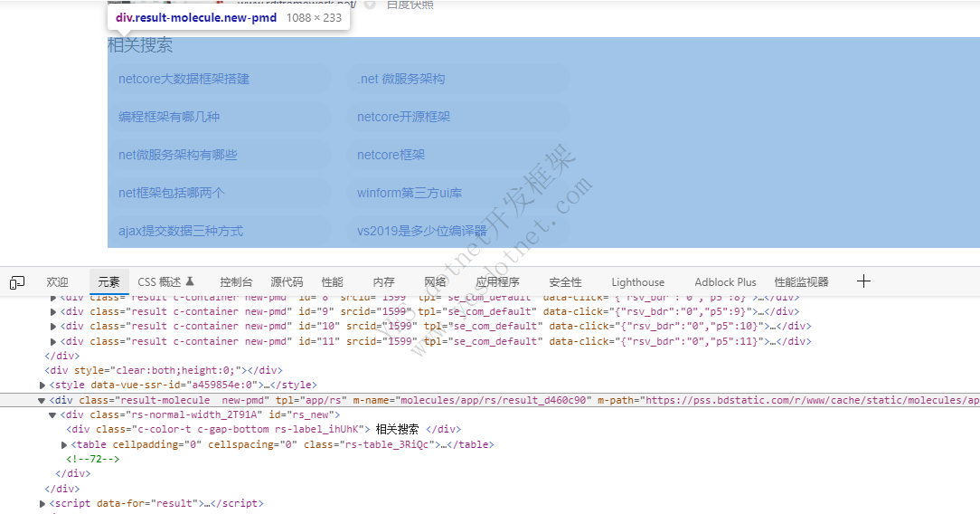Expand the div node with id="9"
The width and height of the screenshot is (980, 514).
pos(53,311)
